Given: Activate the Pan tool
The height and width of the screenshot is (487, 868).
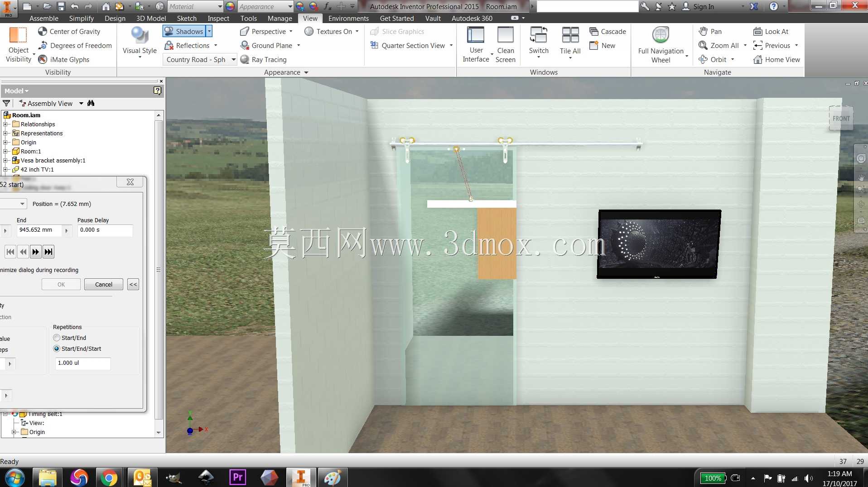Looking at the screenshot, I should coord(710,31).
